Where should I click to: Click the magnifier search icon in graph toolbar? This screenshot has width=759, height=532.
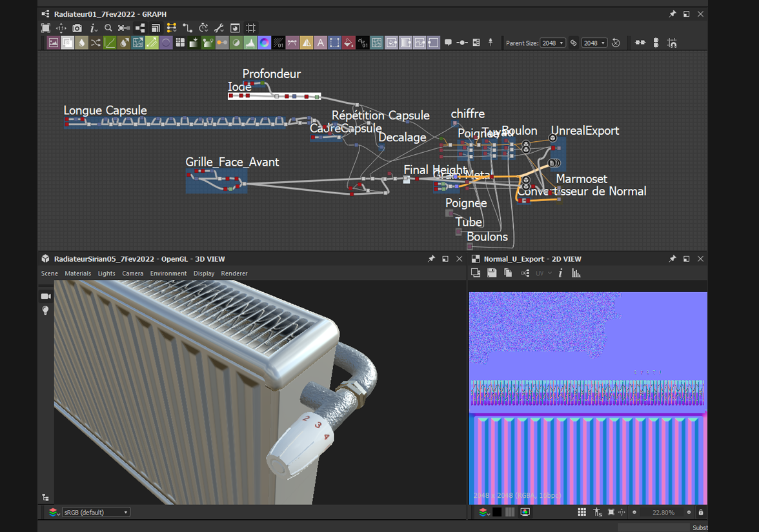(x=108, y=28)
